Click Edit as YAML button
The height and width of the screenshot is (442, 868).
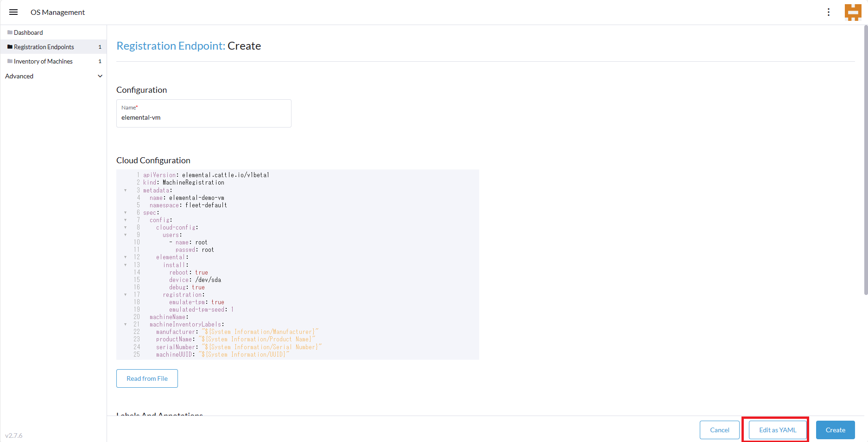pyautogui.click(x=777, y=430)
